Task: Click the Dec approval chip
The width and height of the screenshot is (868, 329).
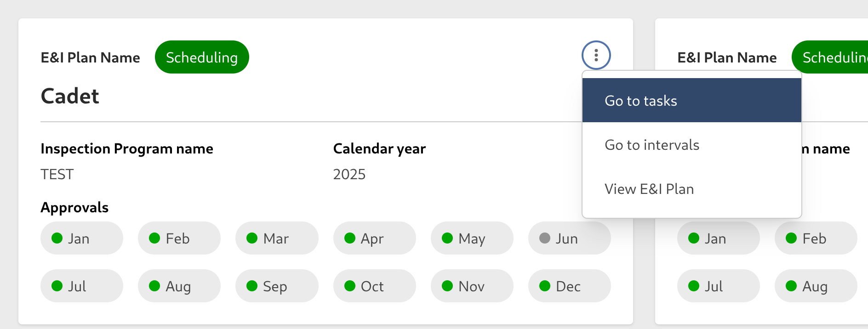Action: click(x=569, y=286)
